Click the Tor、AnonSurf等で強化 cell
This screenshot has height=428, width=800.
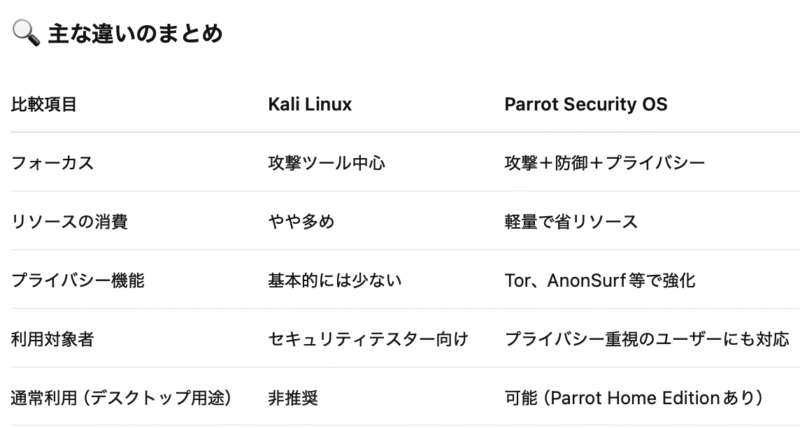600,281
